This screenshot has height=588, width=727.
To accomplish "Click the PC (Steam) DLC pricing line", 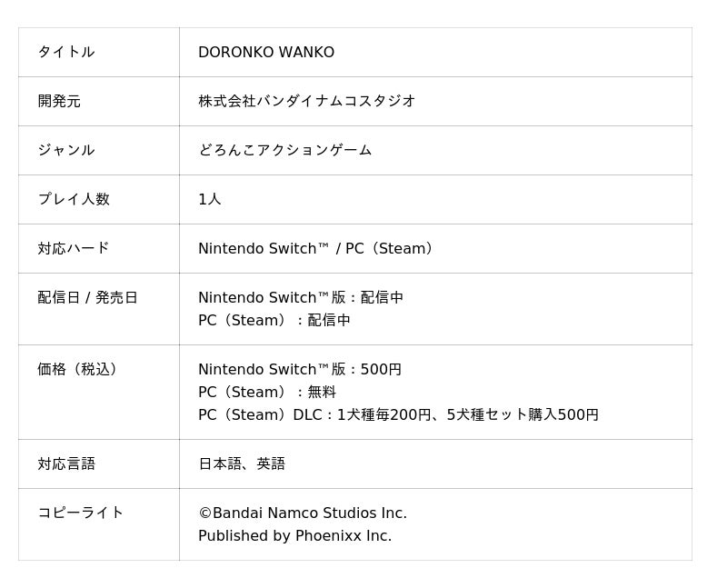I will (x=398, y=415).
